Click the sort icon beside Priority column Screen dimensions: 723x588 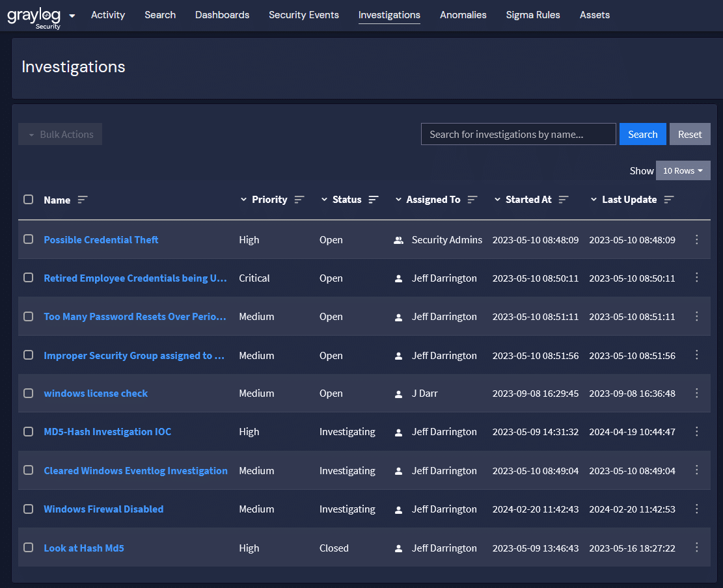pyautogui.click(x=299, y=200)
